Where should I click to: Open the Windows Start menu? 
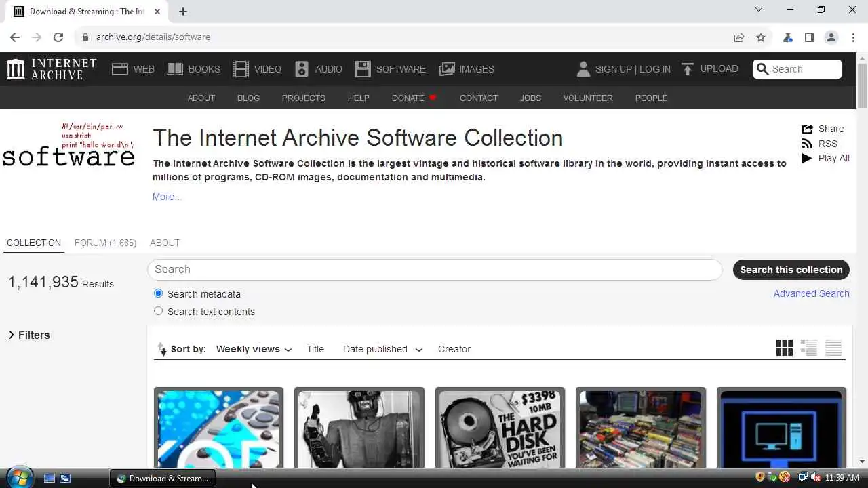pyautogui.click(x=19, y=477)
